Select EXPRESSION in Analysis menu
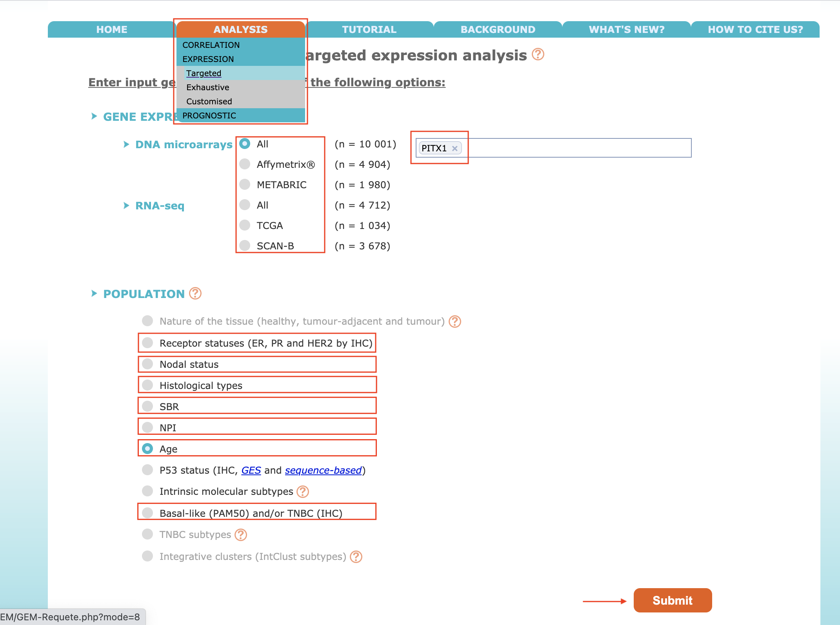Viewport: 840px width, 625px height. (240, 59)
